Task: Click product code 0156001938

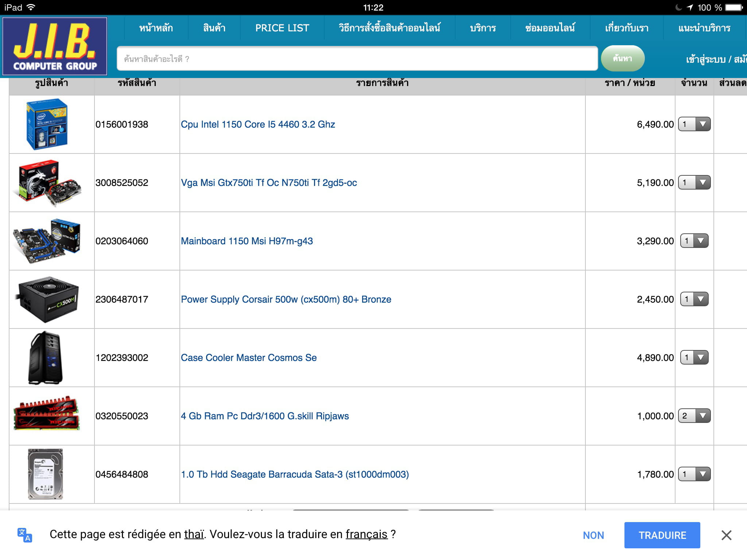Action: [x=122, y=124]
